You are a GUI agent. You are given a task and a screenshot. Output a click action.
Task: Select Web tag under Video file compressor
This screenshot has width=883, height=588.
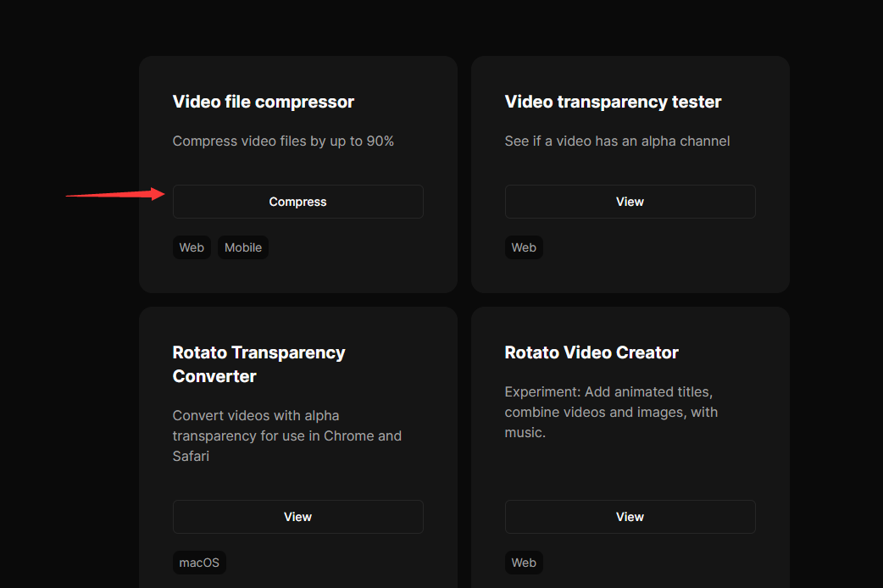pyautogui.click(x=192, y=247)
